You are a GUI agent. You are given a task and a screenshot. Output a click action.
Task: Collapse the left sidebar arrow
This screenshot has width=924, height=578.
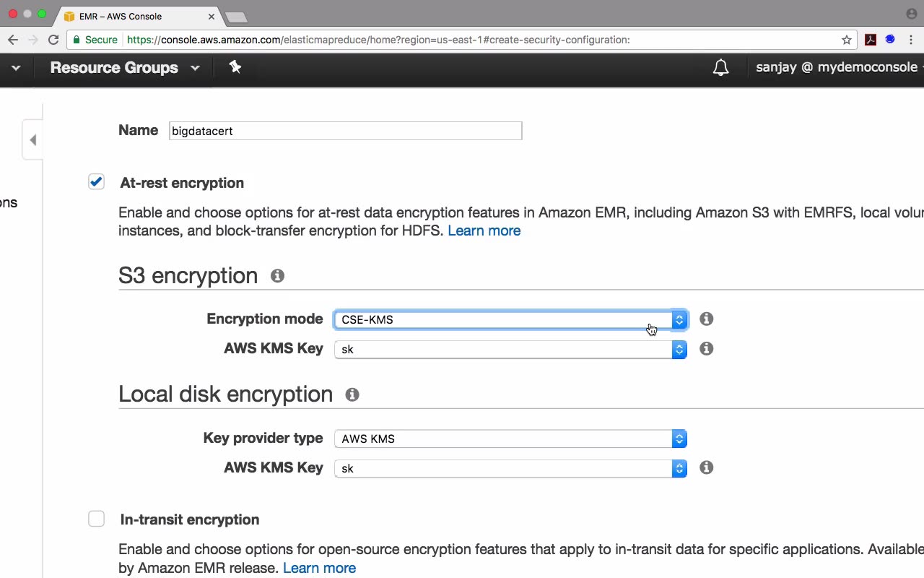[x=32, y=140]
